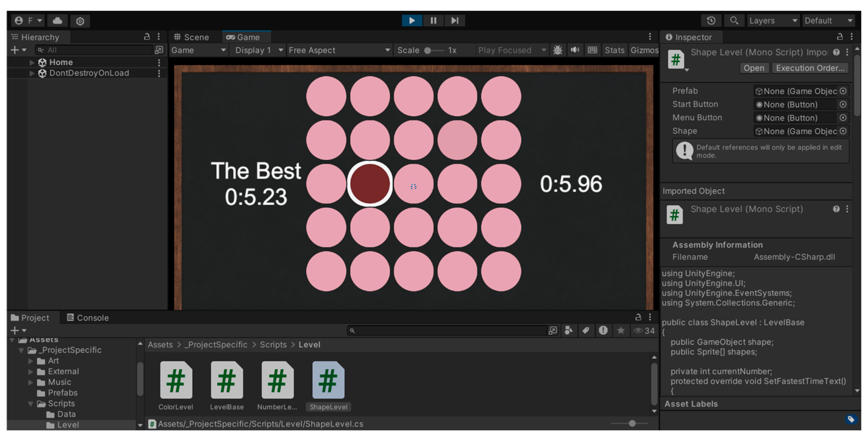
Task: Toggle the frame debugger bug icon
Action: tap(558, 50)
